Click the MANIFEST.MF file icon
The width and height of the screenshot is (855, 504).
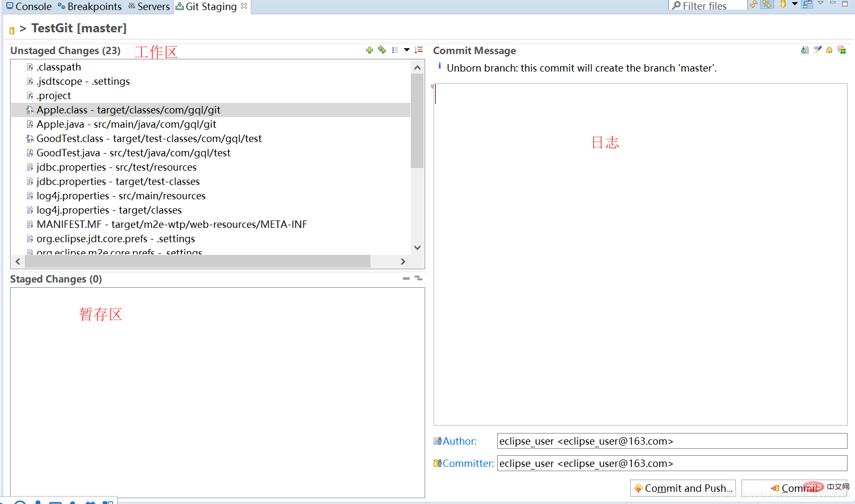30,225
